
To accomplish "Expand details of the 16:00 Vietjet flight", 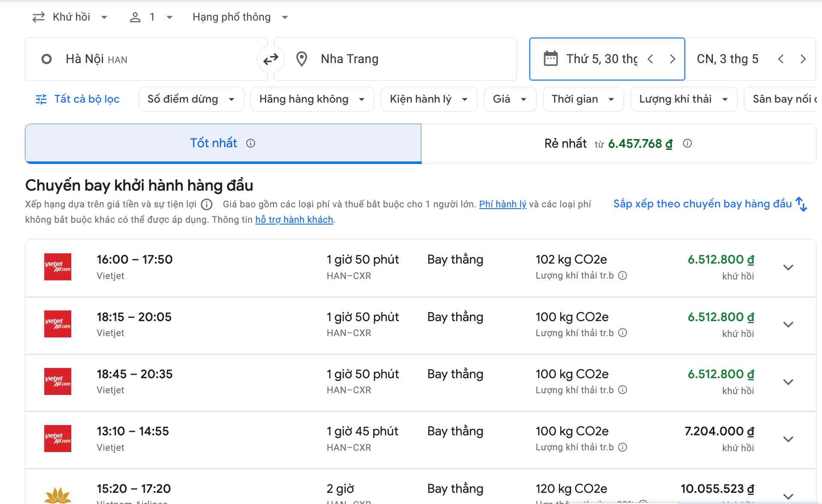I will click(789, 267).
